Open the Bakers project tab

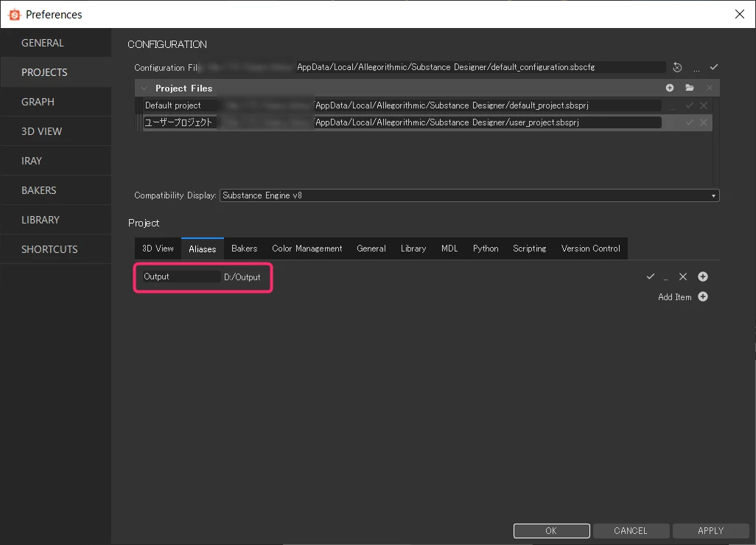[x=244, y=249]
